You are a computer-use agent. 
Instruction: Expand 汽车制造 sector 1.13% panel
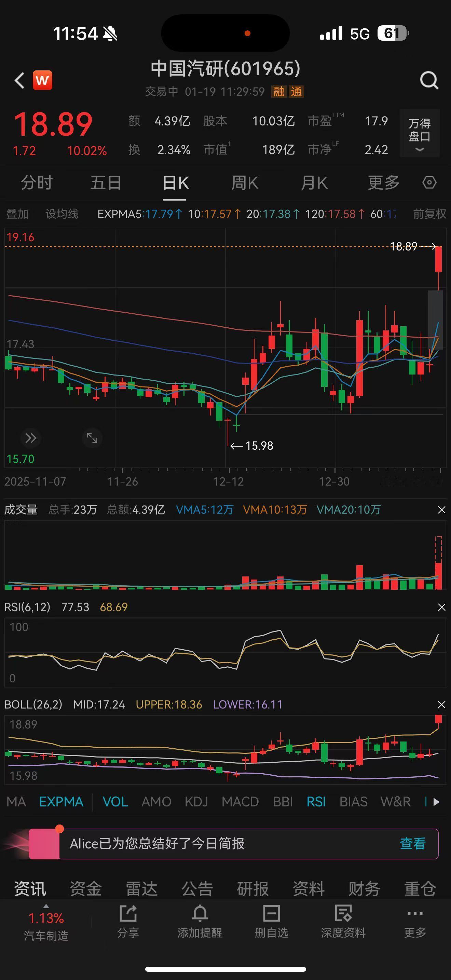click(46, 922)
